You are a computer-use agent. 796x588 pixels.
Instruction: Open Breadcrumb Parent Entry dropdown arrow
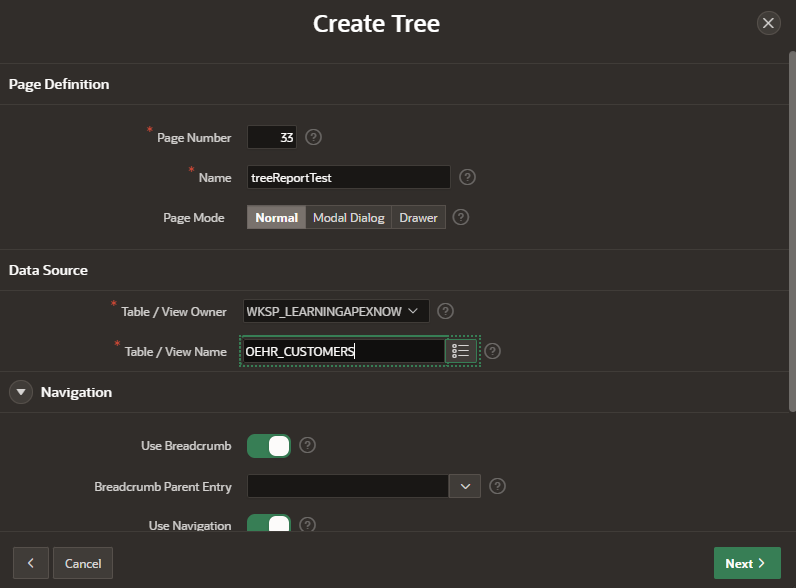[x=465, y=486]
